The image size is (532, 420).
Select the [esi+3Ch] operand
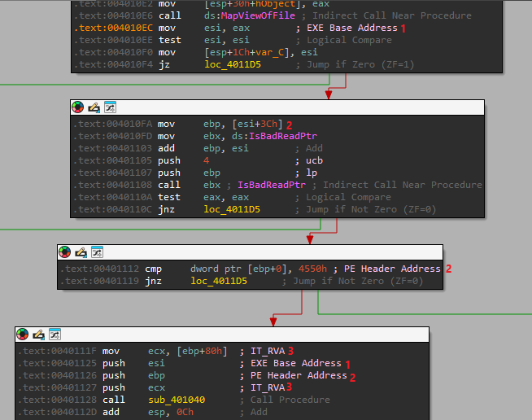click(253, 124)
